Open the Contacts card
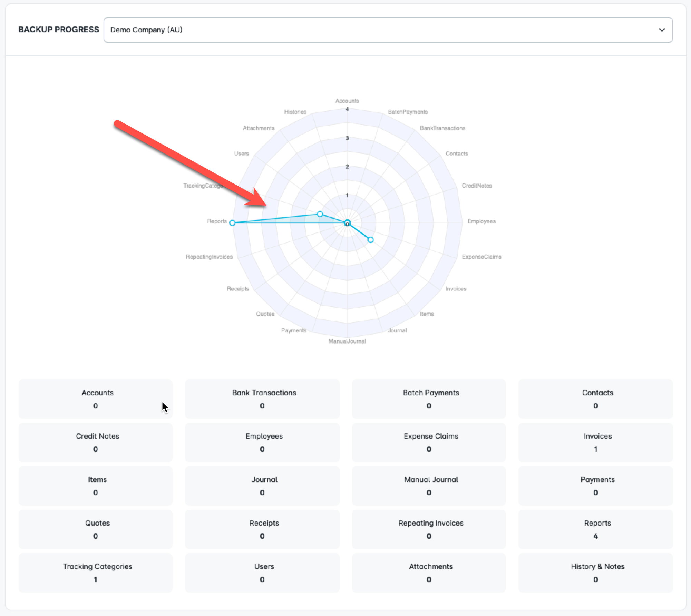The image size is (691, 616). [x=596, y=399]
